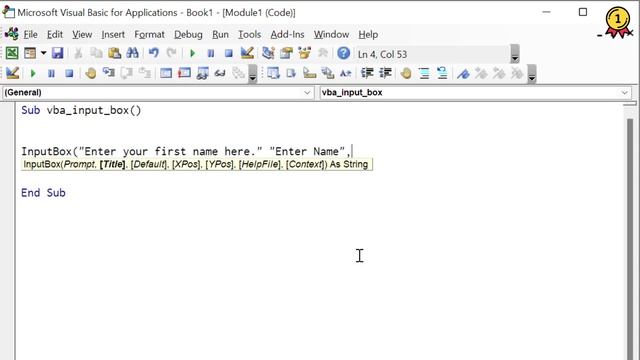Switch to Excel with the View Microsoft Excel icon
640x360 pixels.
point(12,53)
